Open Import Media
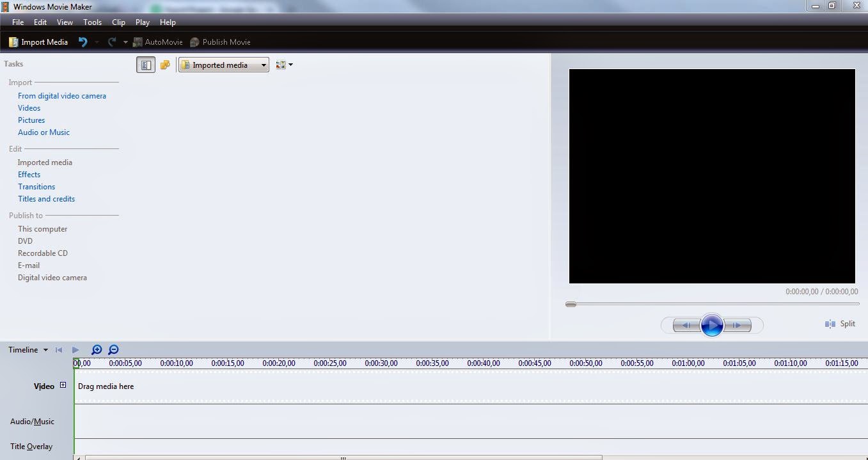868x460 pixels. coord(38,42)
